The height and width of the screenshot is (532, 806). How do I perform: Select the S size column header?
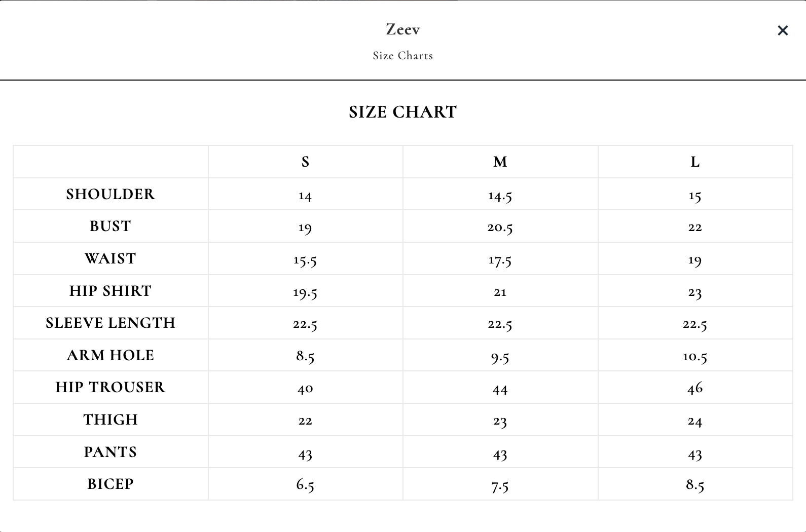click(305, 162)
